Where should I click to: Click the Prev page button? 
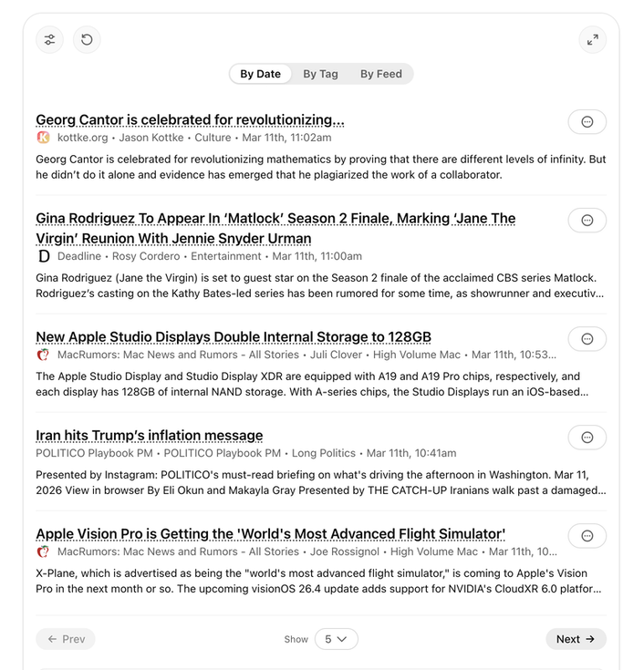pos(66,639)
